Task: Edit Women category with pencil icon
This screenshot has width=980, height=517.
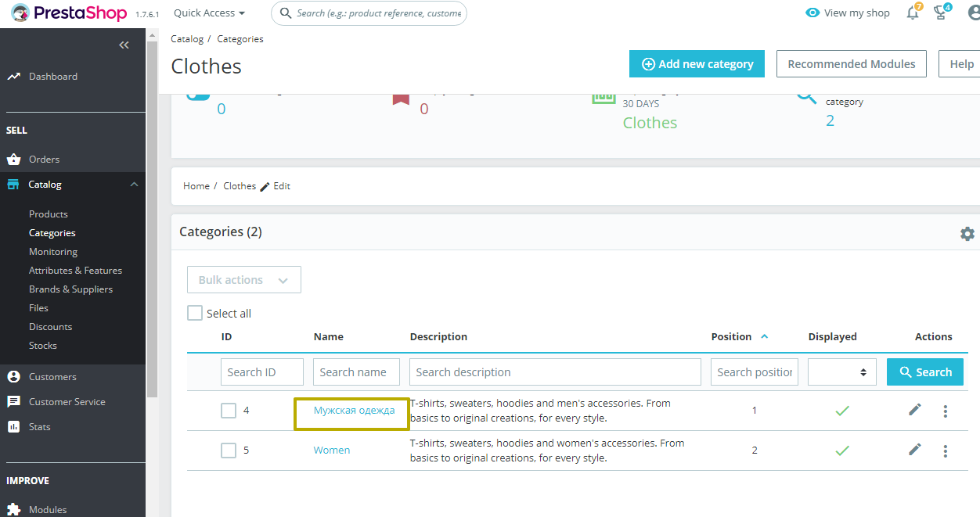Action: pos(915,450)
